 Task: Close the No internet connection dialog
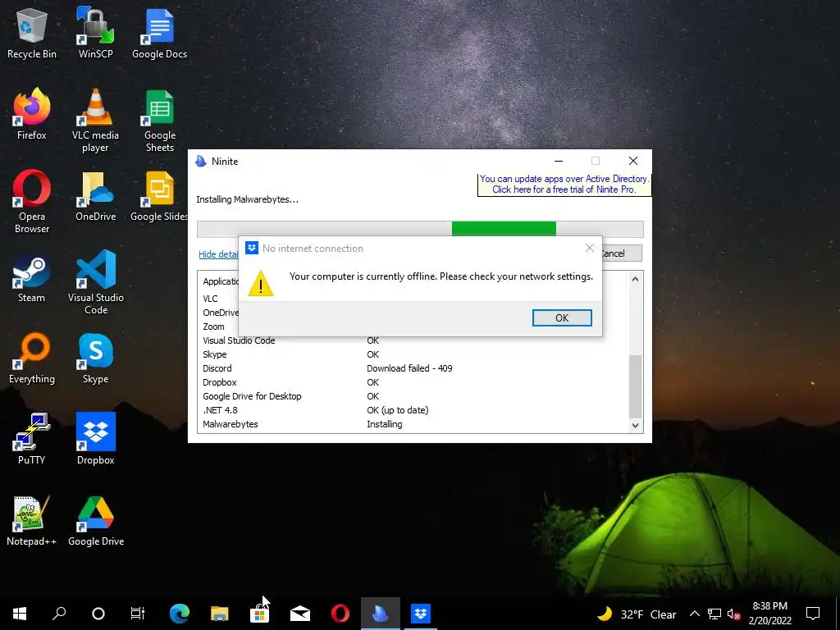tap(589, 248)
